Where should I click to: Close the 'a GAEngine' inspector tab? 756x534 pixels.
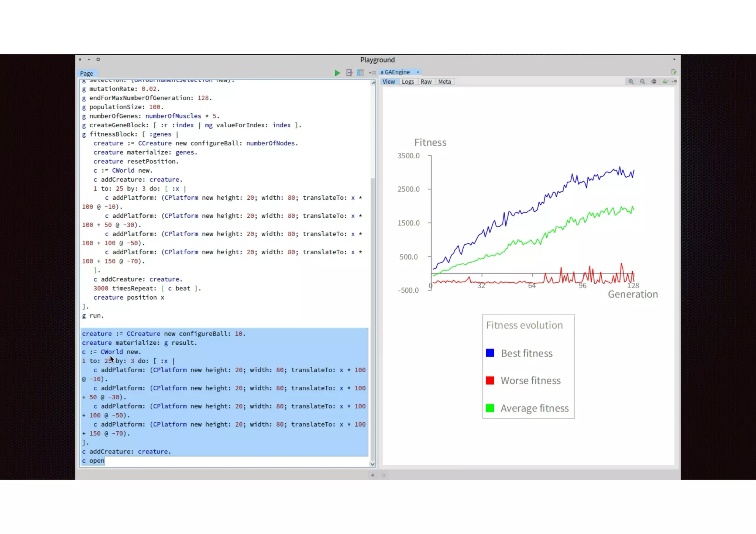[x=418, y=72]
